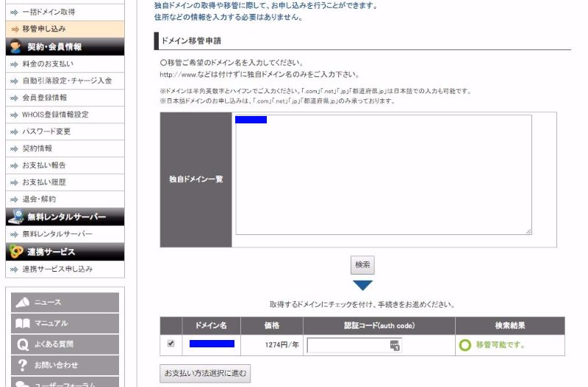The image size is (588, 387).
Task: Click the 連携サービス header icon
Action: pos(15,252)
